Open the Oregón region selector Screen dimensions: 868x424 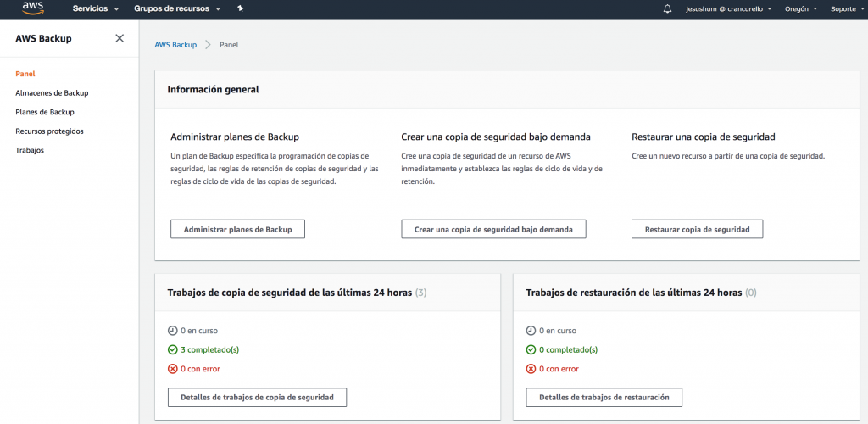tap(799, 8)
